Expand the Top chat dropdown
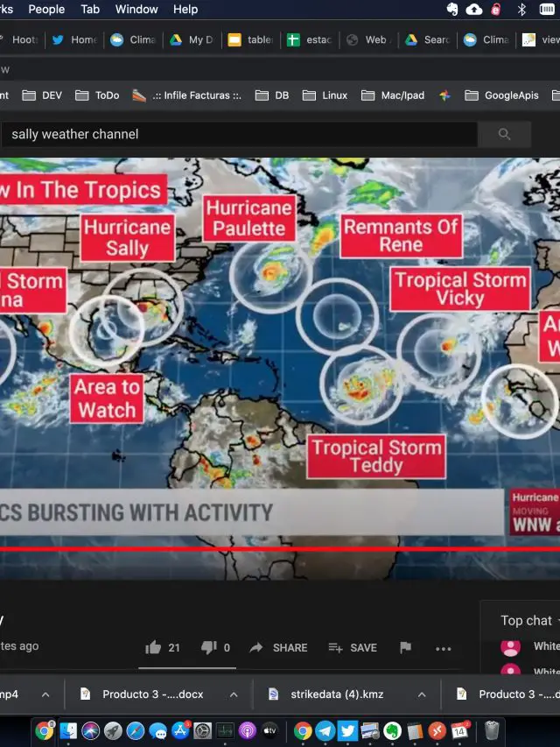Image resolution: width=560 pixels, height=747 pixels. coord(528,620)
